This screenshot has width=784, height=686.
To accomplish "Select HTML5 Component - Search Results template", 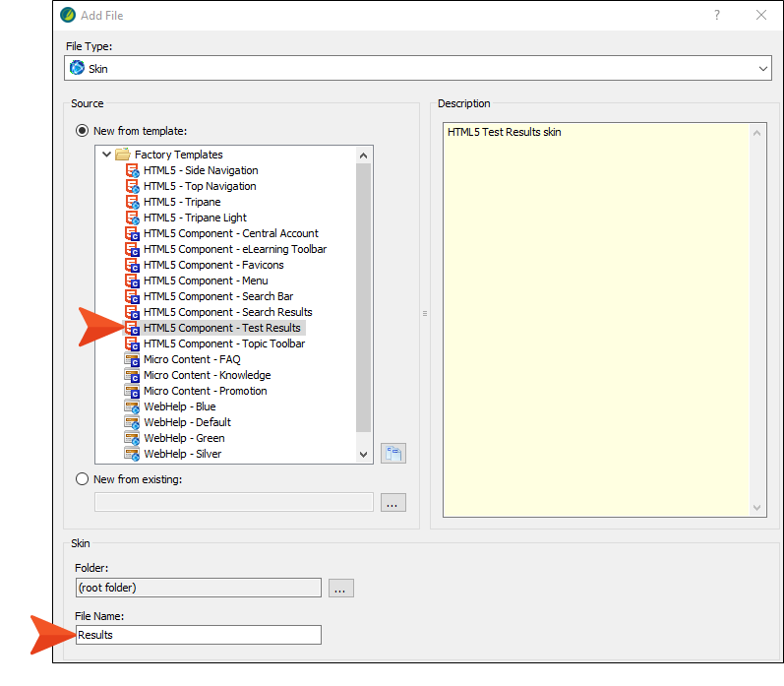I will pos(228,312).
